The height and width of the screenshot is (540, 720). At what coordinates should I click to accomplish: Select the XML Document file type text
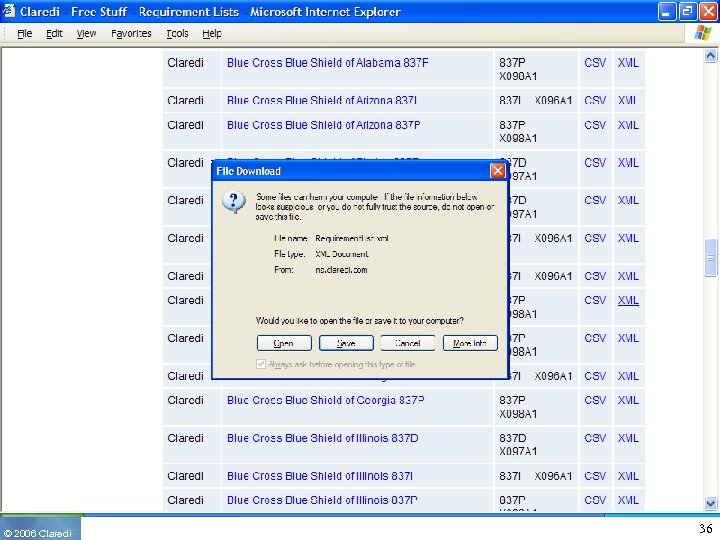[342, 253]
